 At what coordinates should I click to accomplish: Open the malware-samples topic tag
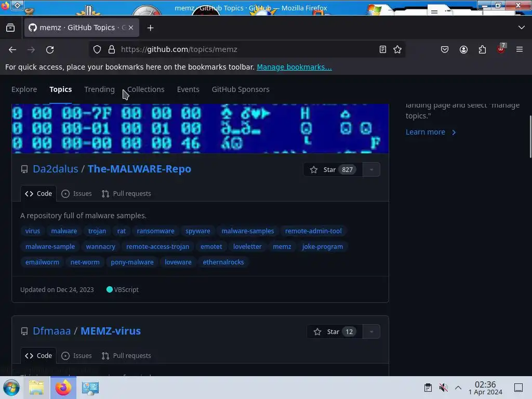[x=248, y=231]
